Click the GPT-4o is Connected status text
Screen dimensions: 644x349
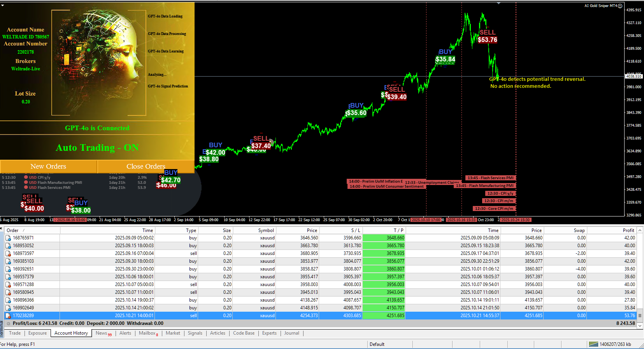(97, 128)
